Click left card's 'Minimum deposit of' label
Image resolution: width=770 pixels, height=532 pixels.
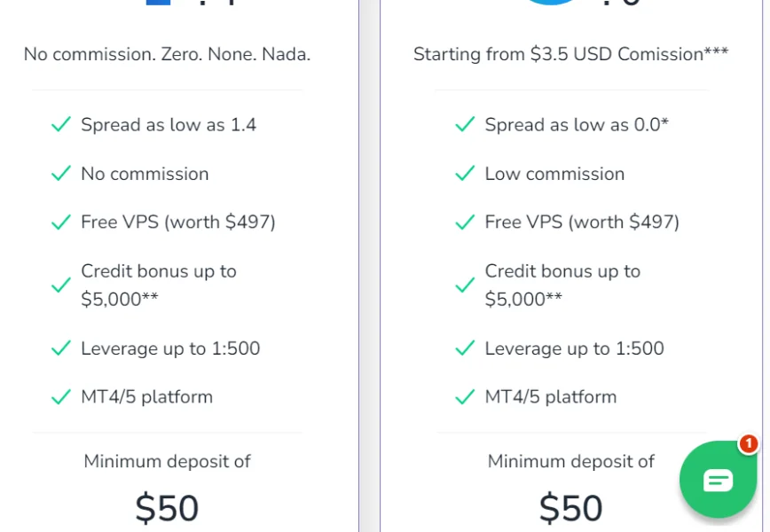[x=167, y=461]
